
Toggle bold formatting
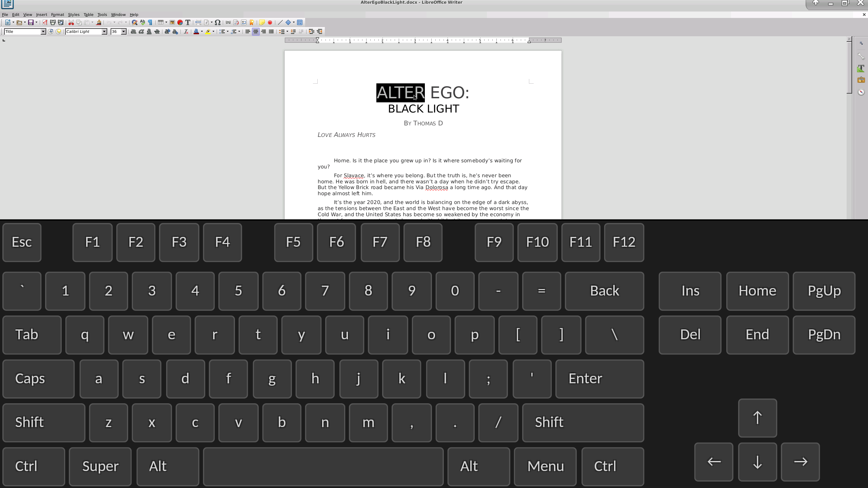pos(133,32)
